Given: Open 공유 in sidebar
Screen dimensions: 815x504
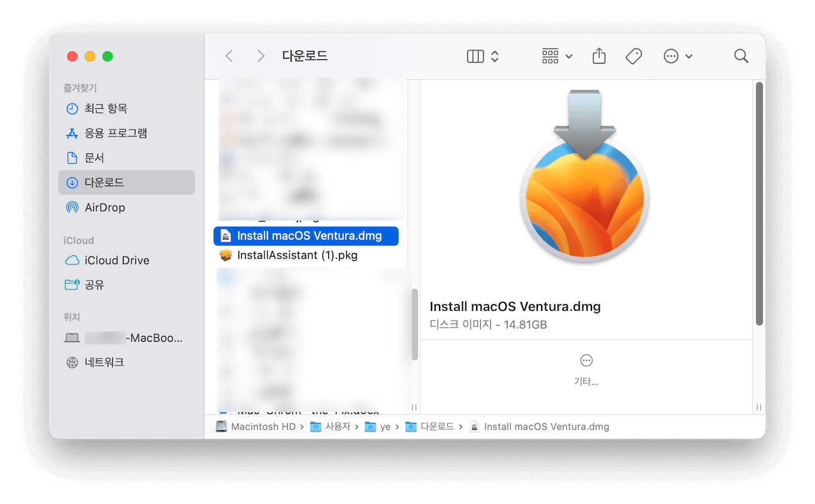Looking at the screenshot, I should (x=127, y=284).
